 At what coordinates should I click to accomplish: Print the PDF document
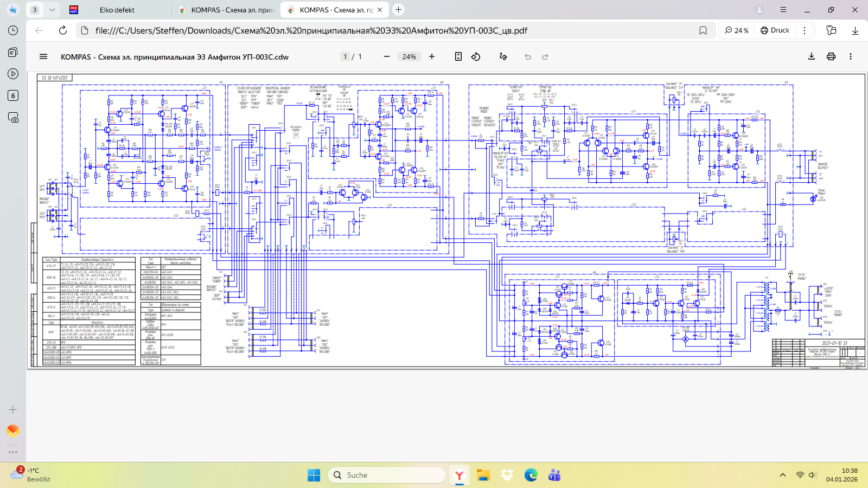click(831, 56)
